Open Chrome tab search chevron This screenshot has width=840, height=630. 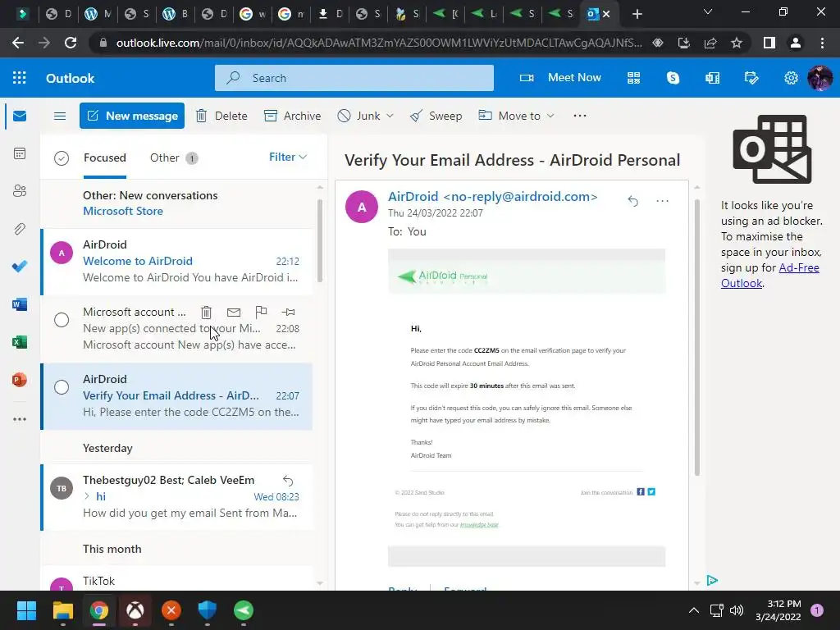coord(708,11)
